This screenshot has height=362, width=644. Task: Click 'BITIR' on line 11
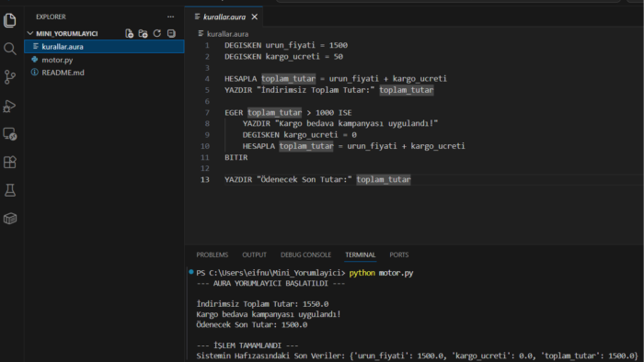[x=236, y=157]
